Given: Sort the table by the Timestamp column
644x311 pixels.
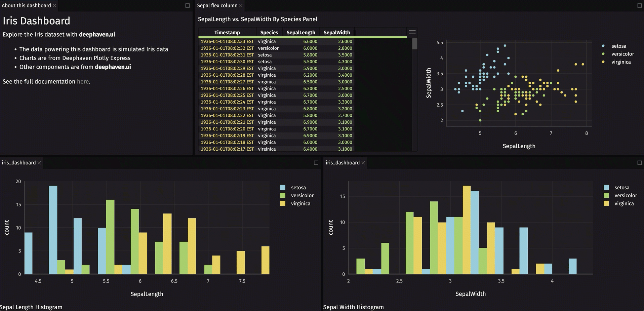Looking at the screenshot, I should pos(227,32).
